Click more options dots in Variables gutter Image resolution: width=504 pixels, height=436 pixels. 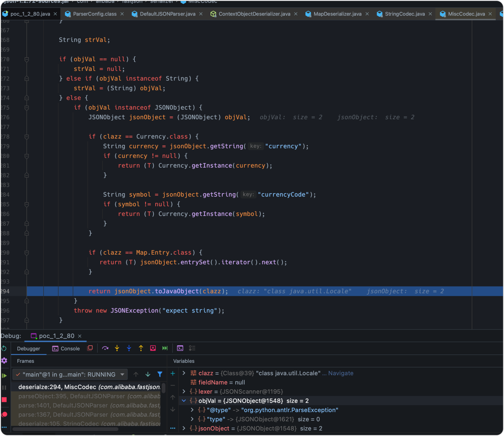coord(173,428)
